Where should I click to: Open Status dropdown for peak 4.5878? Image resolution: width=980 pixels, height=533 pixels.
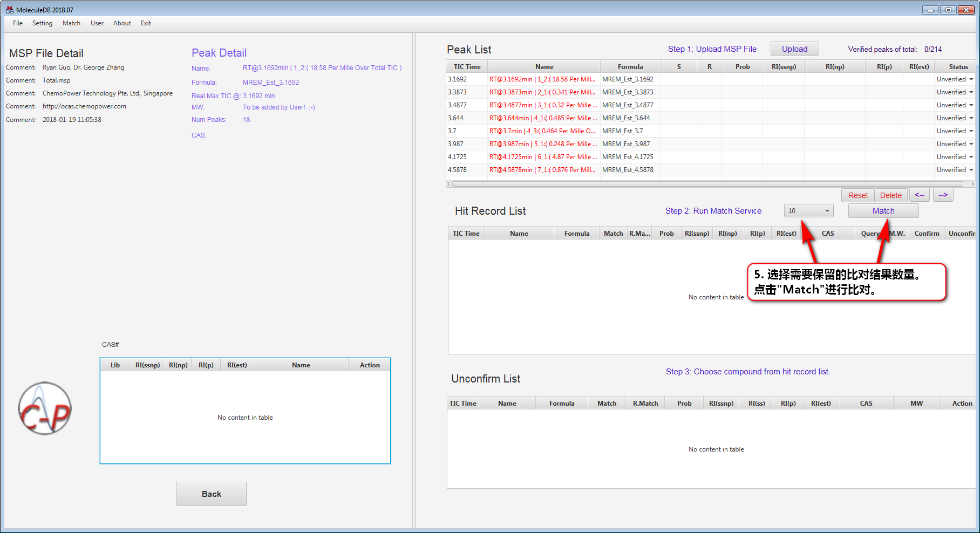click(971, 170)
